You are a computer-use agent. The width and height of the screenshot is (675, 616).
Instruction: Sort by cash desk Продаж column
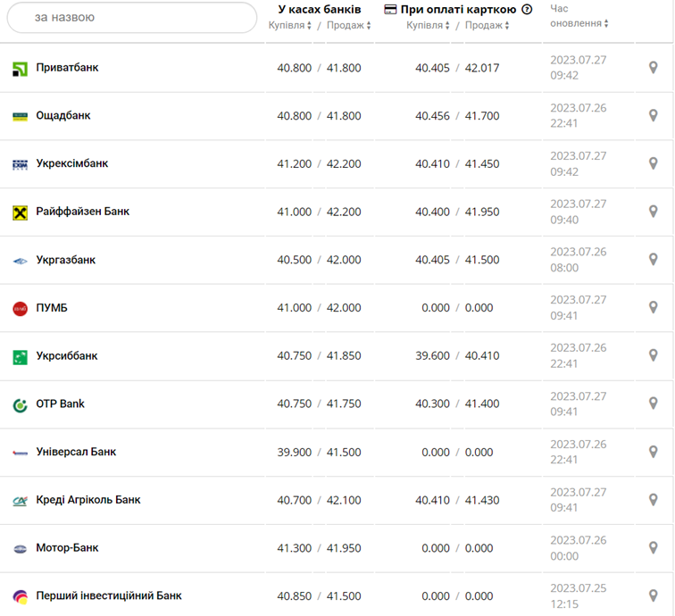(348, 26)
